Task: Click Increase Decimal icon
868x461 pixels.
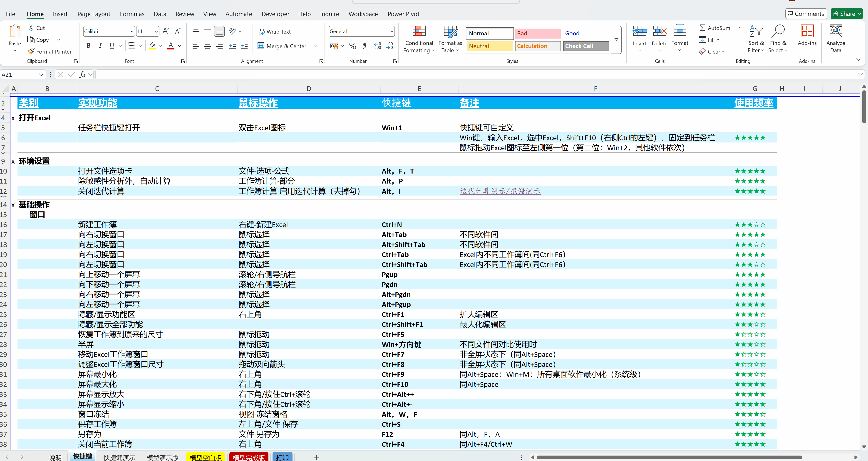Action: point(378,46)
